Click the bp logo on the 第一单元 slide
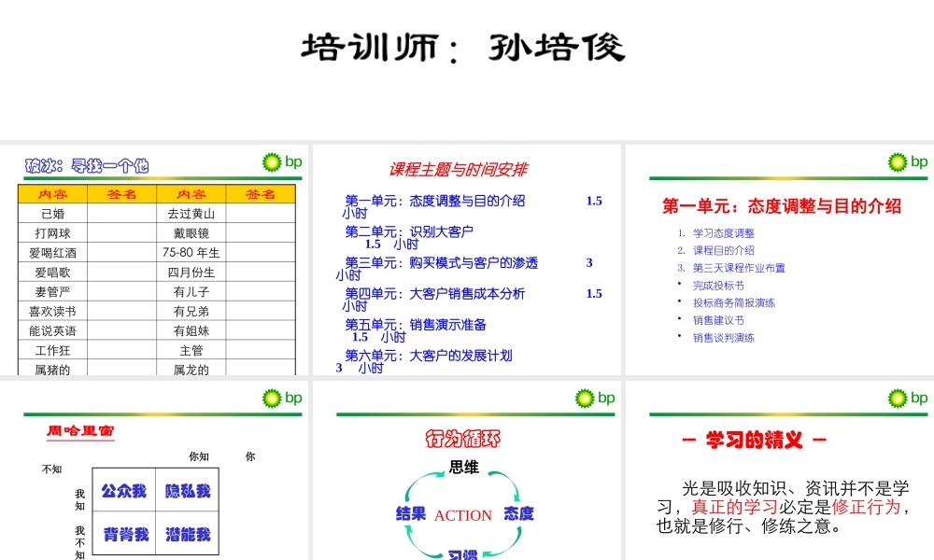This screenshot has height=560, width=934. pos(908,161)
